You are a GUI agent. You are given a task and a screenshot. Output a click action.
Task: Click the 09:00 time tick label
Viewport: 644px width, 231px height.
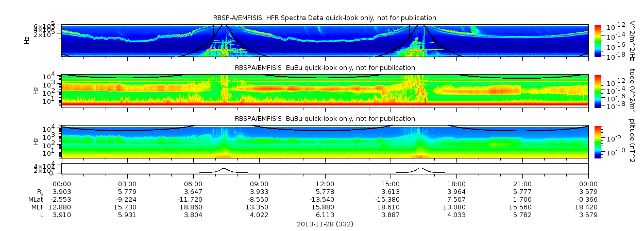259,184
